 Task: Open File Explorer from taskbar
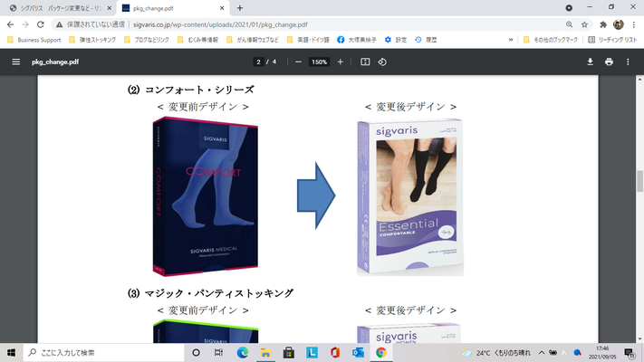pyautogui.click(x=265, y=353)
